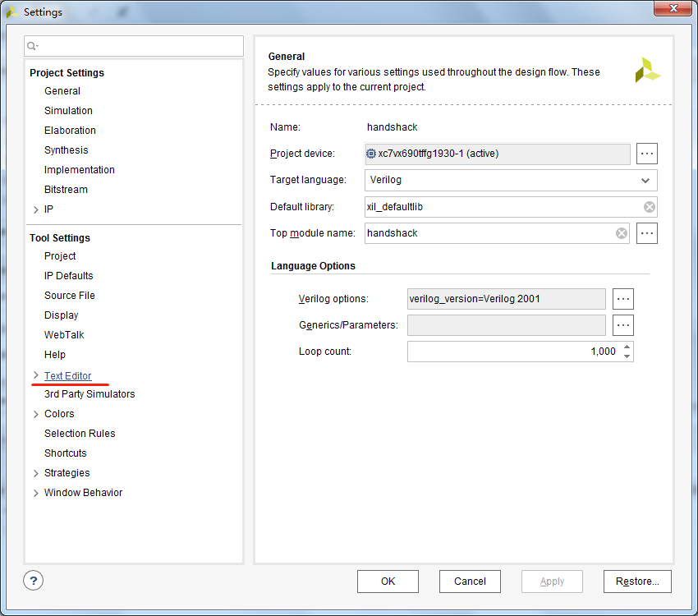Viewport: 698px width, 616px height.
Task: Click the Project device field
Action: tap(498, 154)
